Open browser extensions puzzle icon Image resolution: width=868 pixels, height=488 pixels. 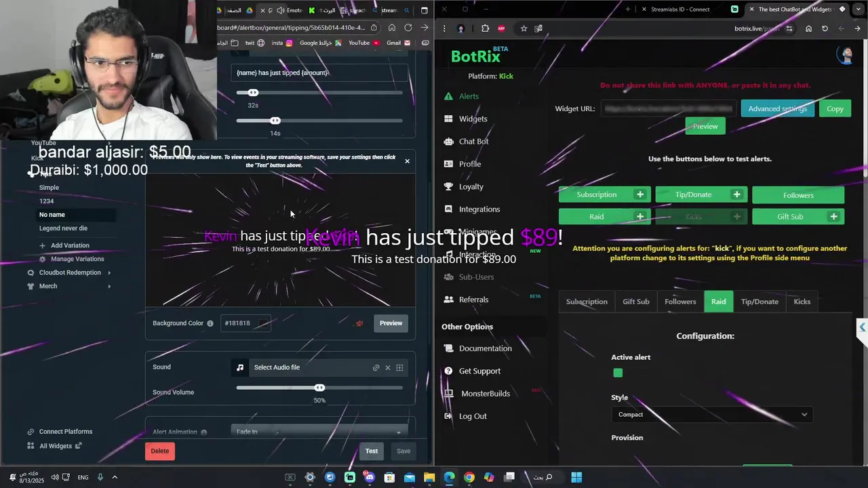click(485, 28)
